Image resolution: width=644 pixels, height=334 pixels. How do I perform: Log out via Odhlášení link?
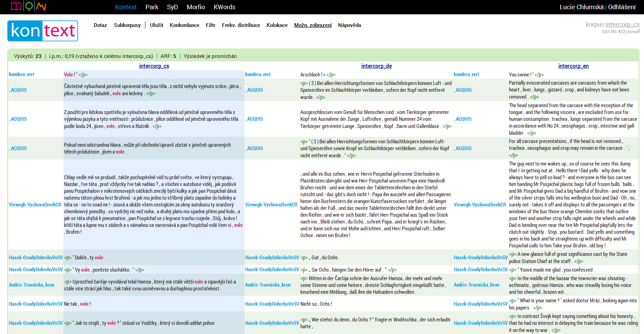pyautogui.click(x=622, y=7)
